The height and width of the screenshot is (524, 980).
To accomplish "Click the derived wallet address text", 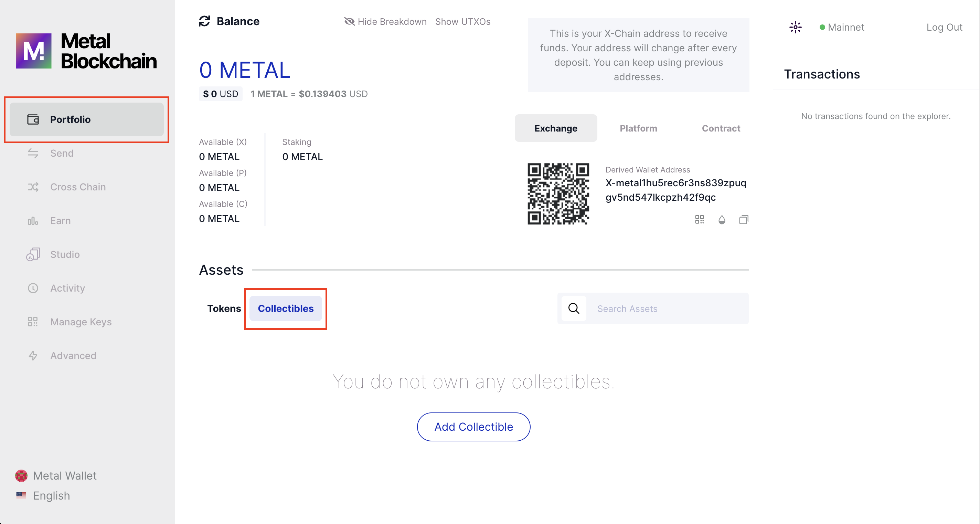I will point(676,190).
